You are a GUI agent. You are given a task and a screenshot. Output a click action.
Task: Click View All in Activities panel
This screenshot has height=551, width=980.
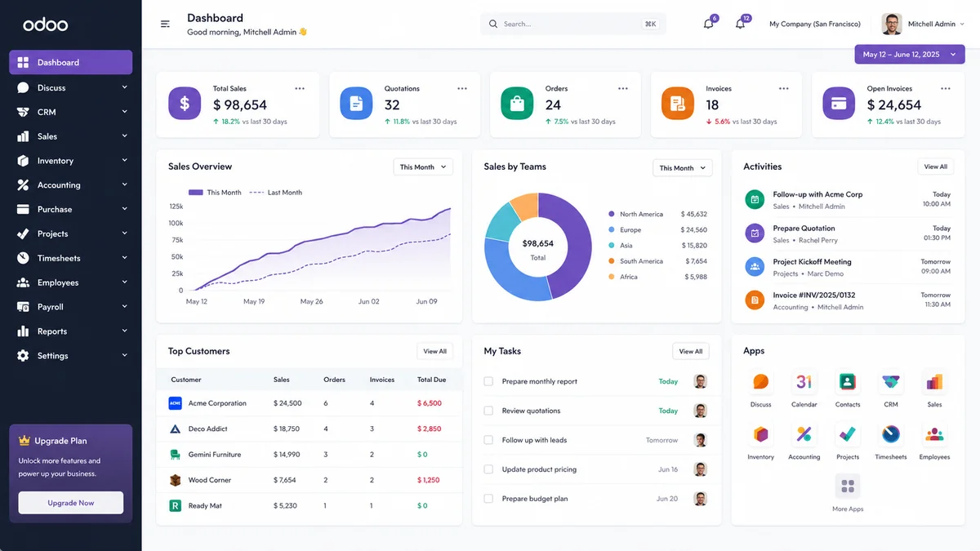[935, 167]
